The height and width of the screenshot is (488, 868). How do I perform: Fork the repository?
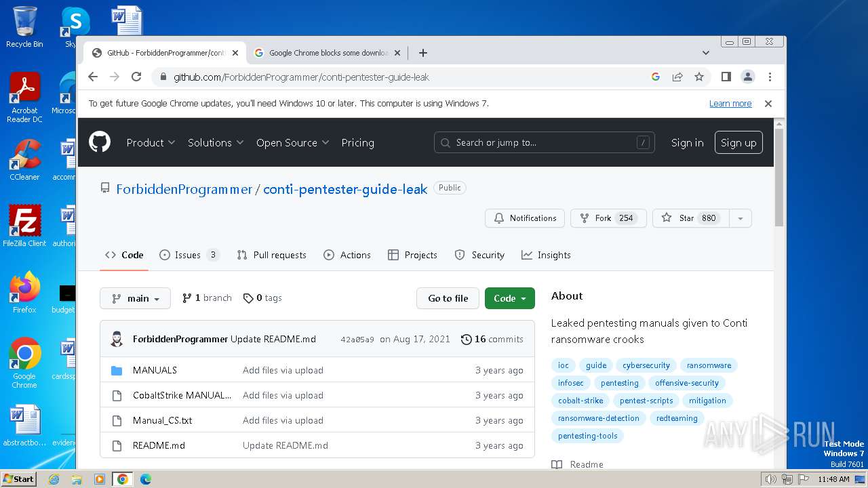pos(608,218)
